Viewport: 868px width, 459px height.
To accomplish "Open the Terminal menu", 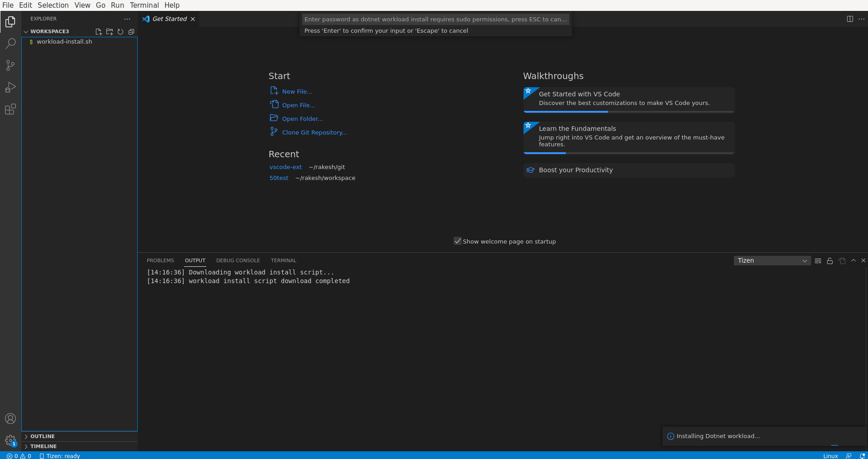I will (144, 5).
